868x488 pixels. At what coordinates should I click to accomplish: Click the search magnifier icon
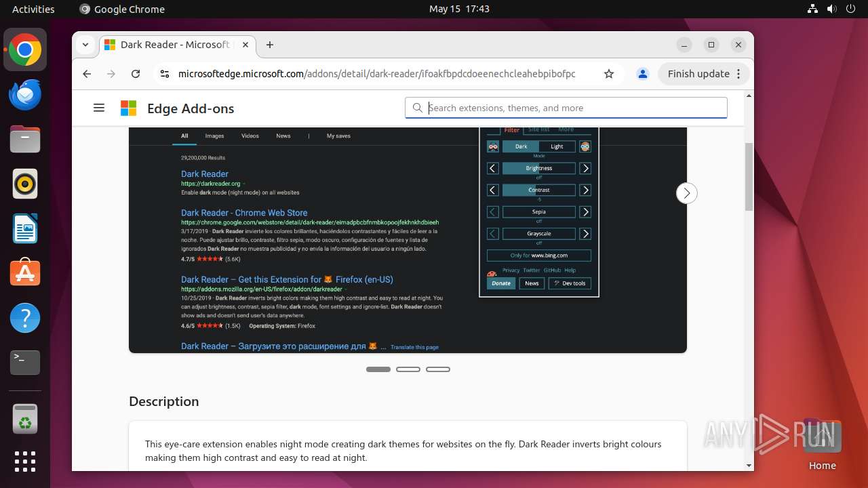click(x=416, y=108)
